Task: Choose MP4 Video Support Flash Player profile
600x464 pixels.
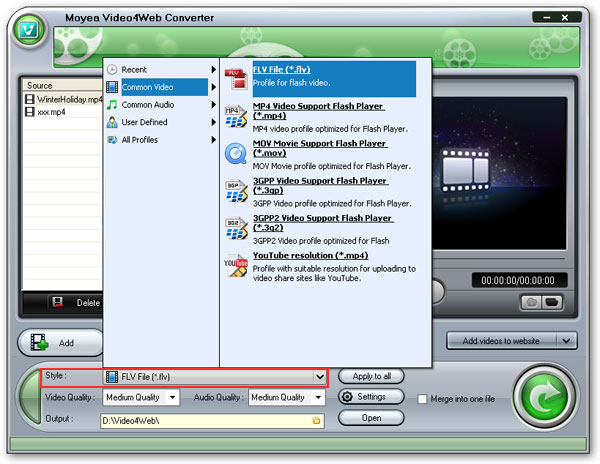Action: (320, 117)
